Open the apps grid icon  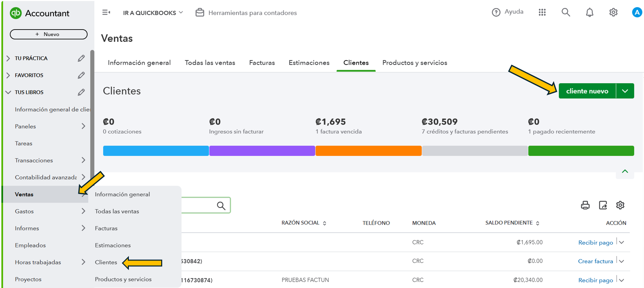(542, 12)
